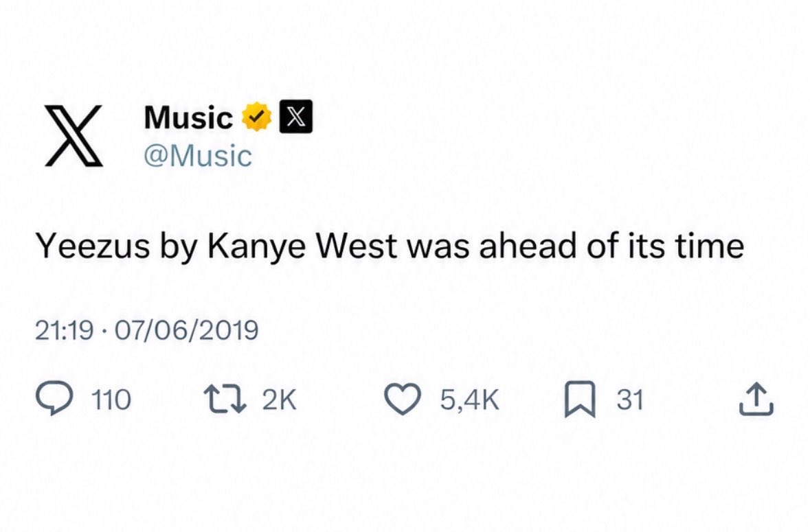Click the phrase ahead of its time
The width and height of the screenshot is (810, 532).
coord(611,246)
